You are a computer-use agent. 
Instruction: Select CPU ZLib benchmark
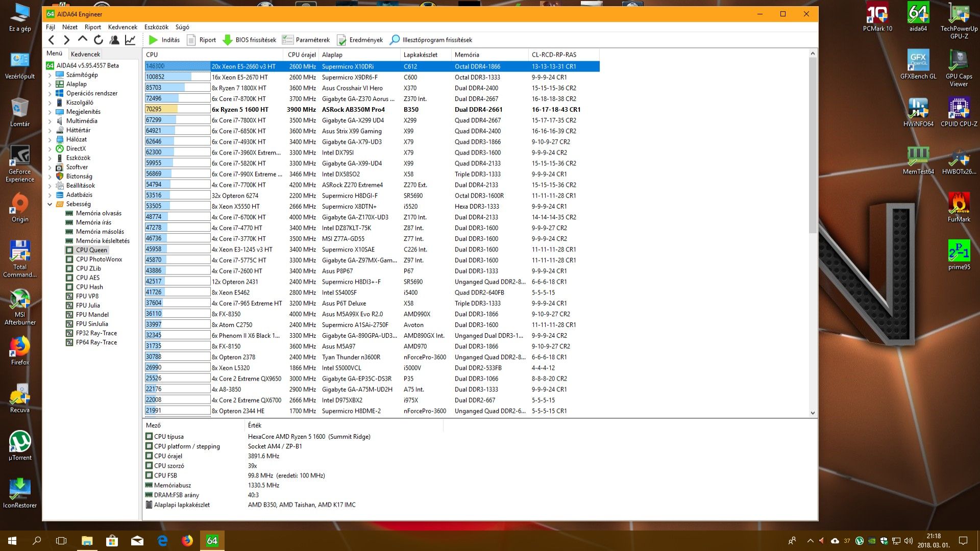88,268
